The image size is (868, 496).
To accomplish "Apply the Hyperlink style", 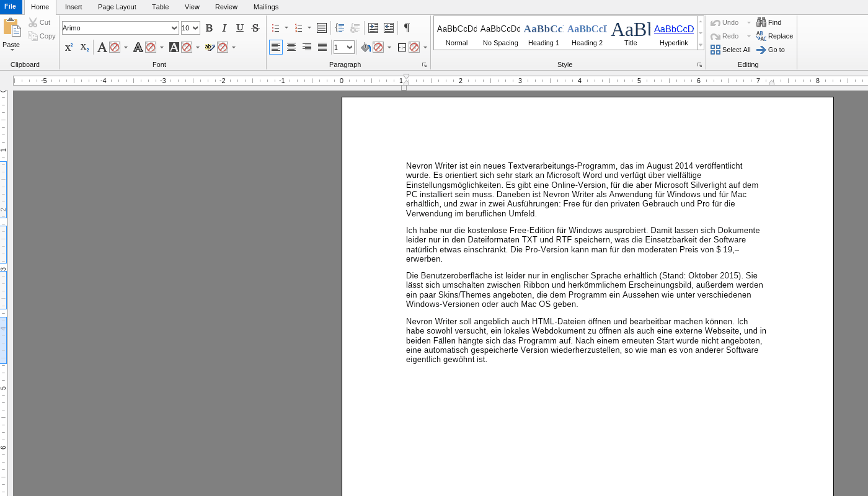I will tap(674, 33).
